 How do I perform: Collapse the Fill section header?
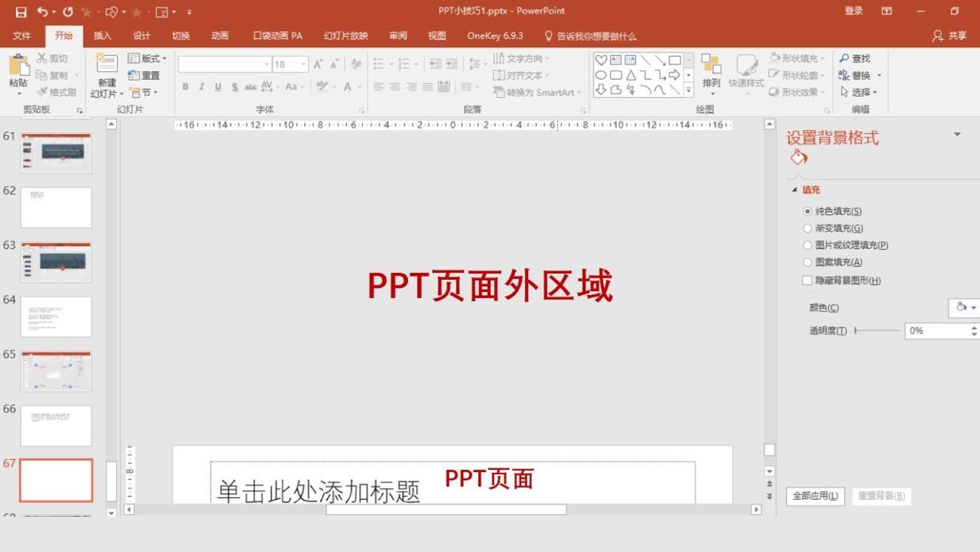[x=795, y=190]
